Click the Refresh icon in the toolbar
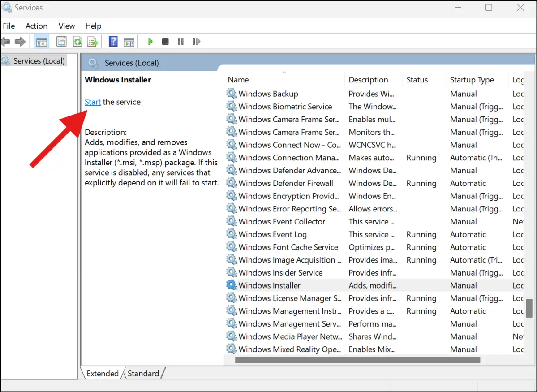This screenshot has width=537, height=392. [77, 41]
